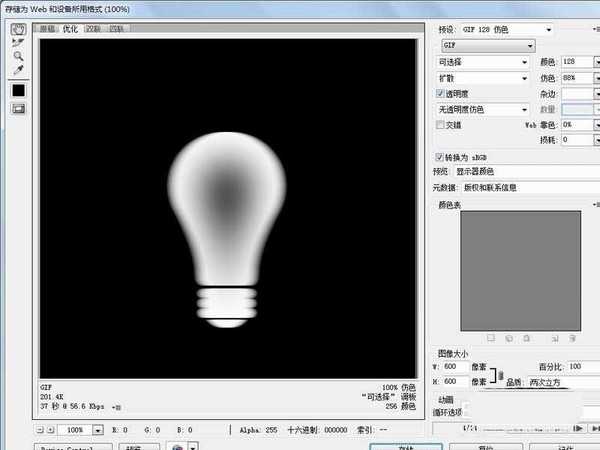Select the Slice Select tool
This screenshot has width=600, height=450.
pyautogui.click(x=18, y=43)
